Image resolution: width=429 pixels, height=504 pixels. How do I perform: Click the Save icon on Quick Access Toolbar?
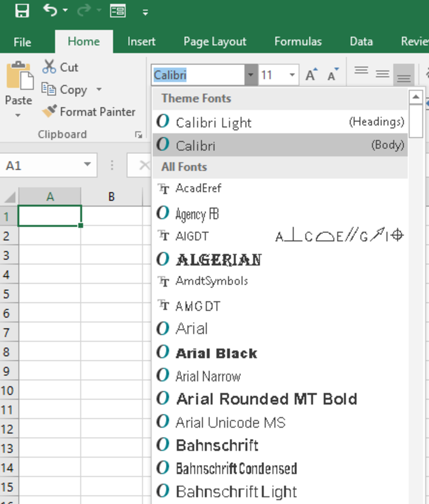[22, 10]
